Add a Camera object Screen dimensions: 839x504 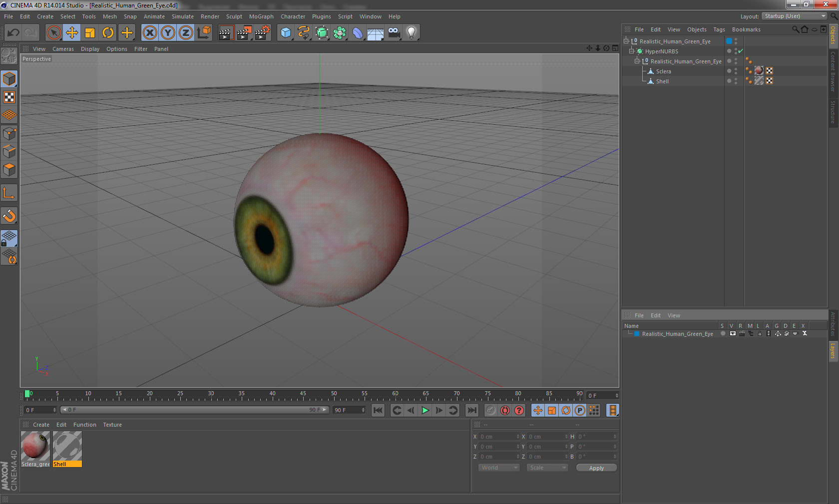(394, 33)
